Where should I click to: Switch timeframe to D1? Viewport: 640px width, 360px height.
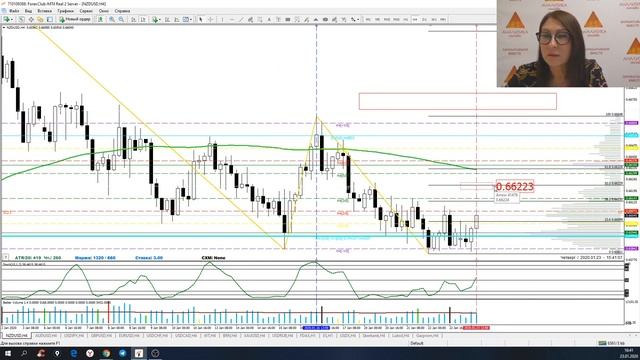click(x=424, y=19)
